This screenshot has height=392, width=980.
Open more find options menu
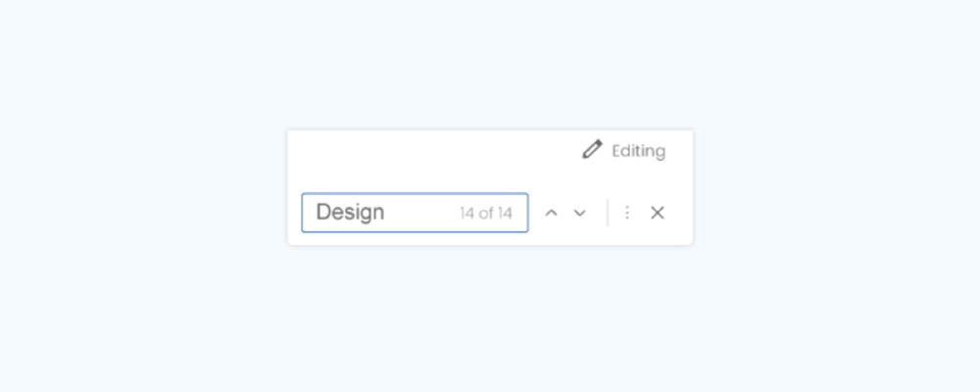tap(627, 213)
